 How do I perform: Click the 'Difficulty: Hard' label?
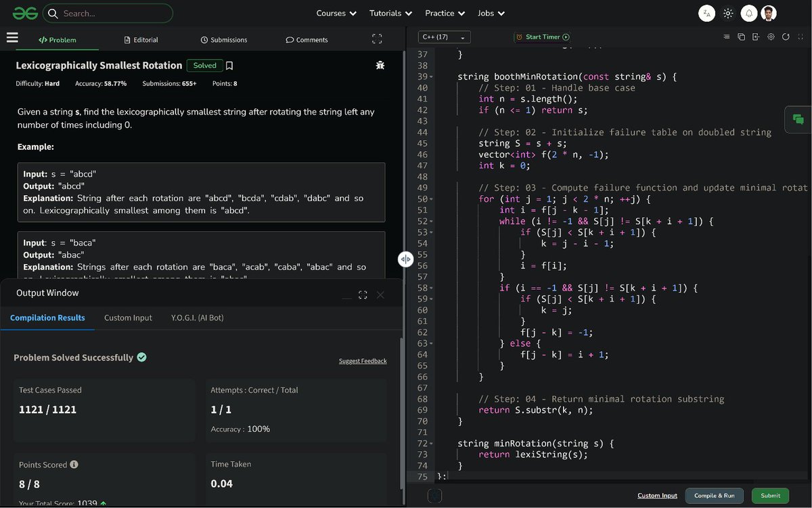tap(38, 83)
